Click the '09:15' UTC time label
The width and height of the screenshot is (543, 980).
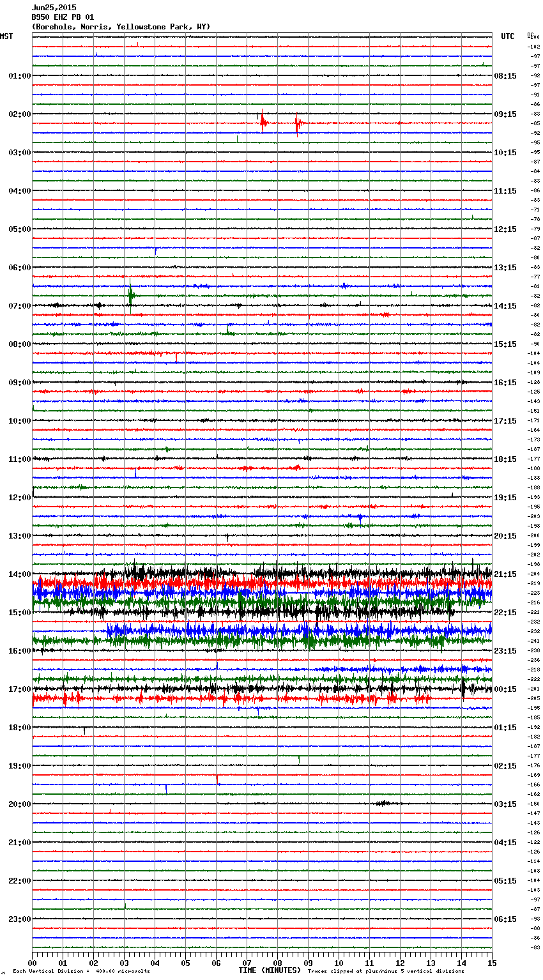click(x=505, y=114)
